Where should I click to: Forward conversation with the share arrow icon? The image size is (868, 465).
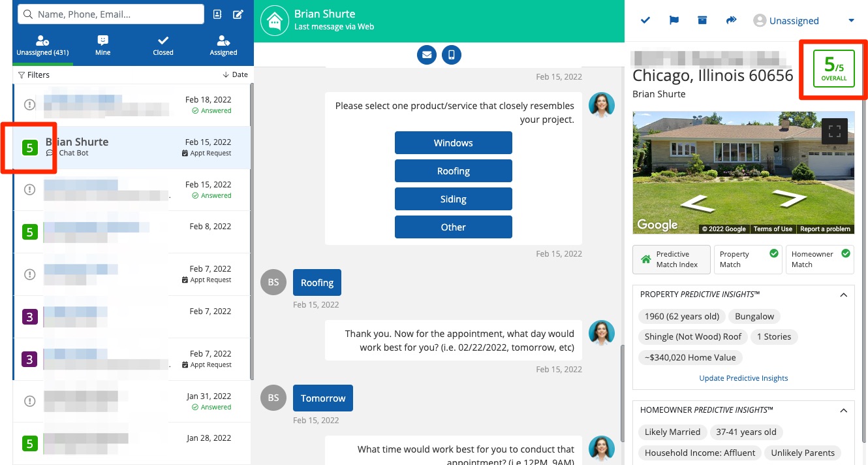[731, 20]
